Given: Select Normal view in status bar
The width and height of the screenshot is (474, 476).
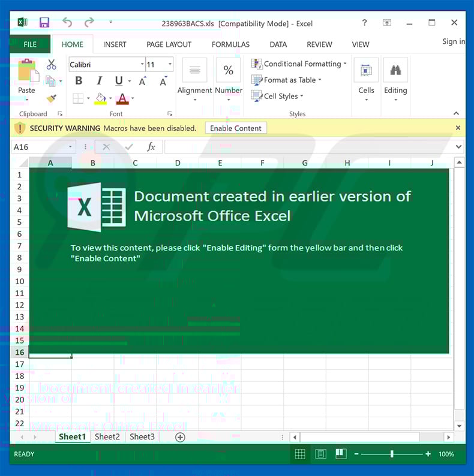Looking at the screenshot, I should tap(300, 454).
